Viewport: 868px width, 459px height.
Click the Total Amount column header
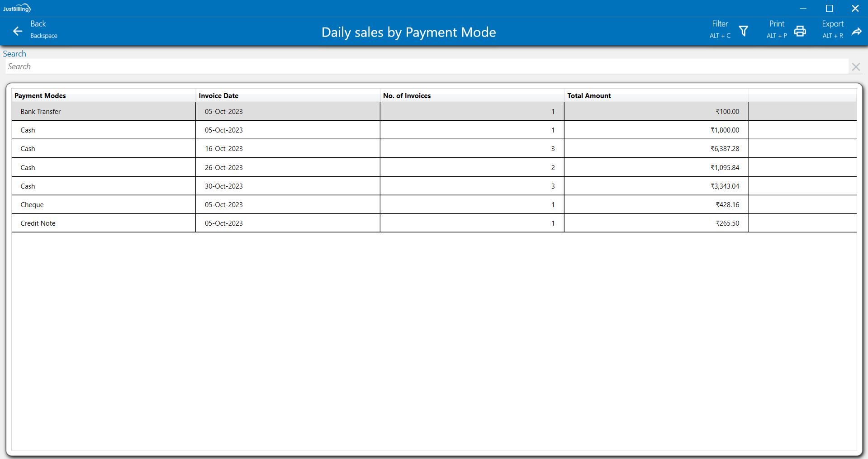pos(589,96)
